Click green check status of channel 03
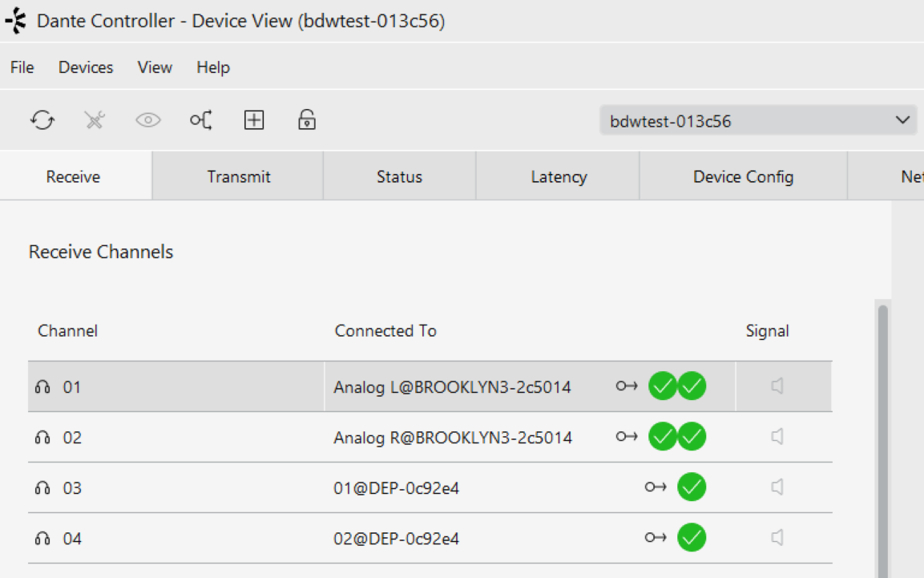This screenshot has width=924, height=578. coord(692,487)
